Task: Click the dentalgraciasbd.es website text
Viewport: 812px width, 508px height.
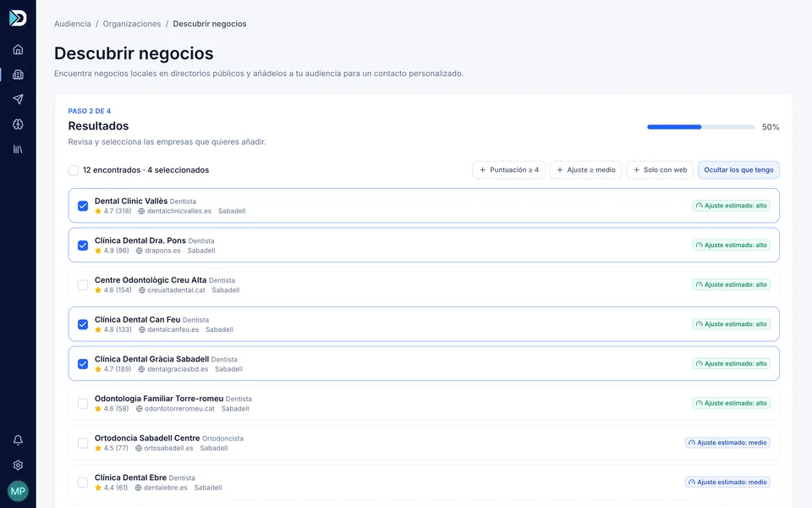Action: [178, 370]
